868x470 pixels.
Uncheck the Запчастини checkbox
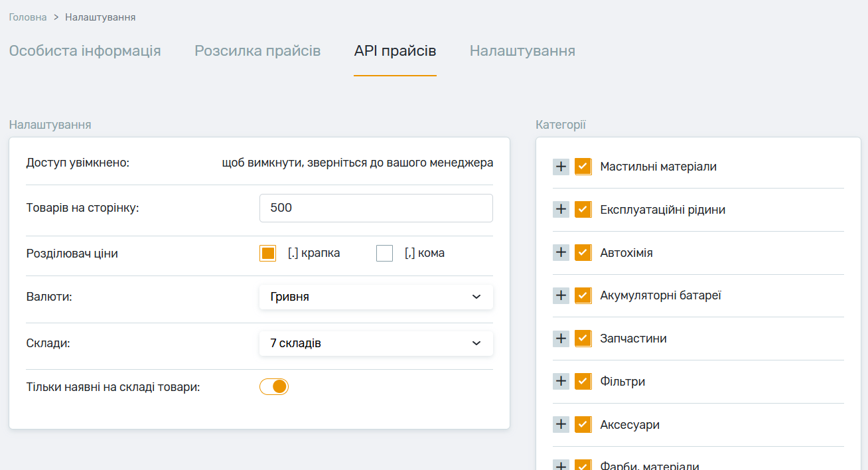point(583,339)
